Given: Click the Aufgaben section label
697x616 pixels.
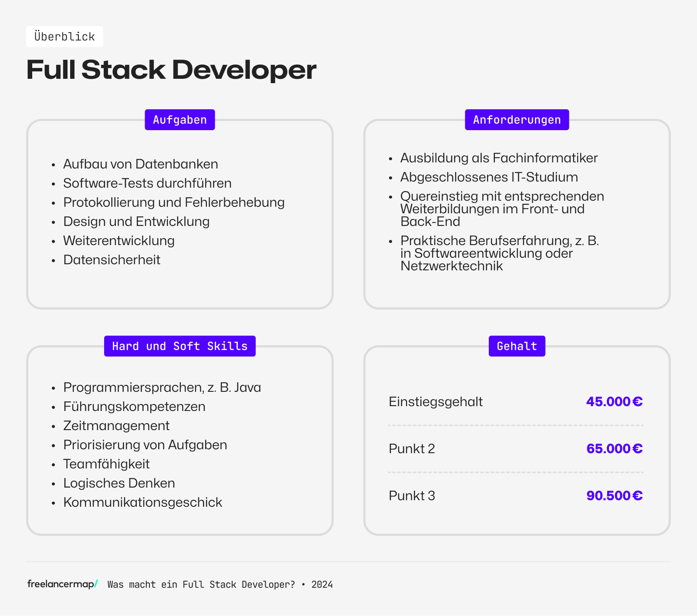Looking at the screenshot, I should pos(179,119).
